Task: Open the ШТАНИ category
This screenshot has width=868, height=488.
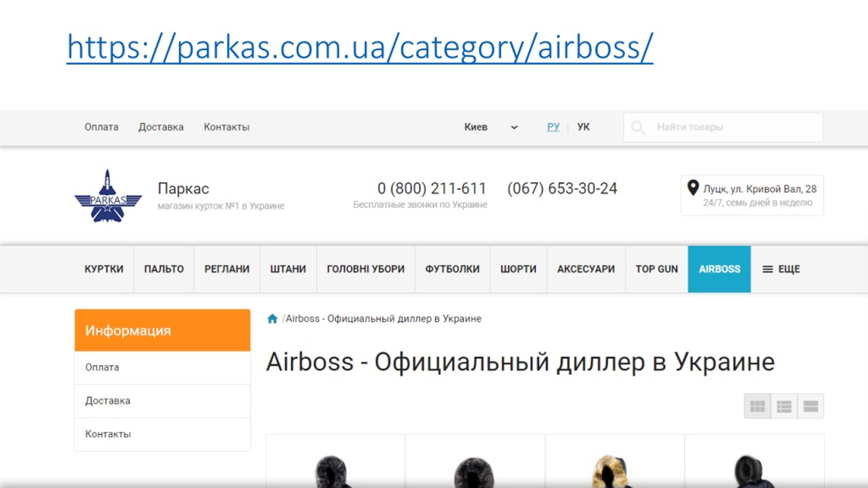Action: tap(288, 269)
